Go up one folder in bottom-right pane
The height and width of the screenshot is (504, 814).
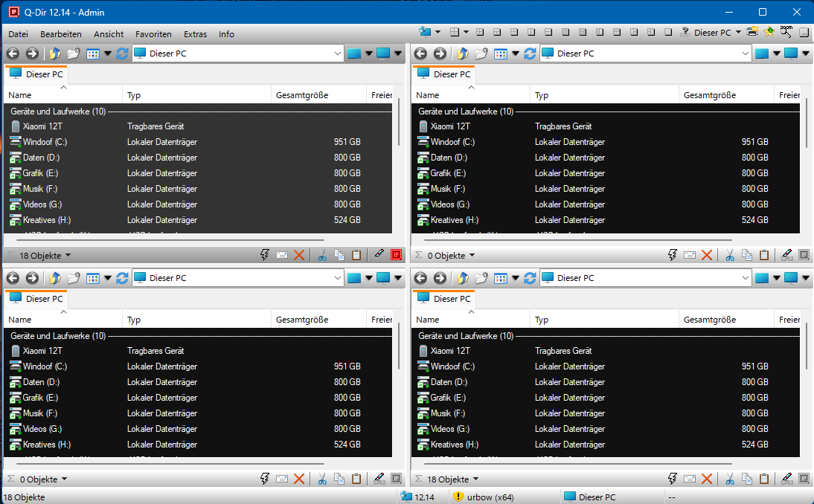coord(463,278)
